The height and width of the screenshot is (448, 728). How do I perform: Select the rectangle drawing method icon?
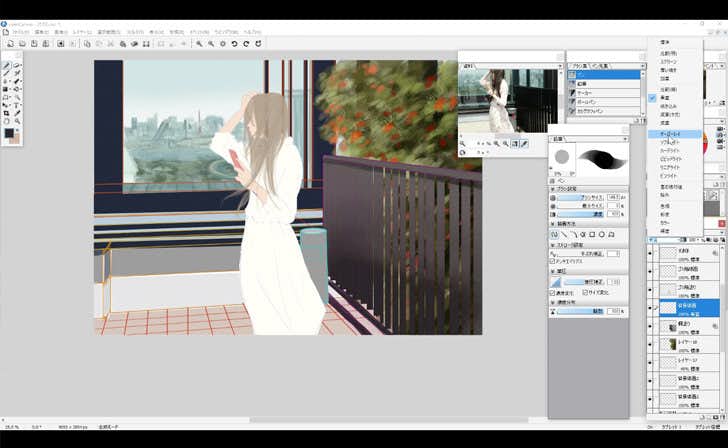[591, 234]
